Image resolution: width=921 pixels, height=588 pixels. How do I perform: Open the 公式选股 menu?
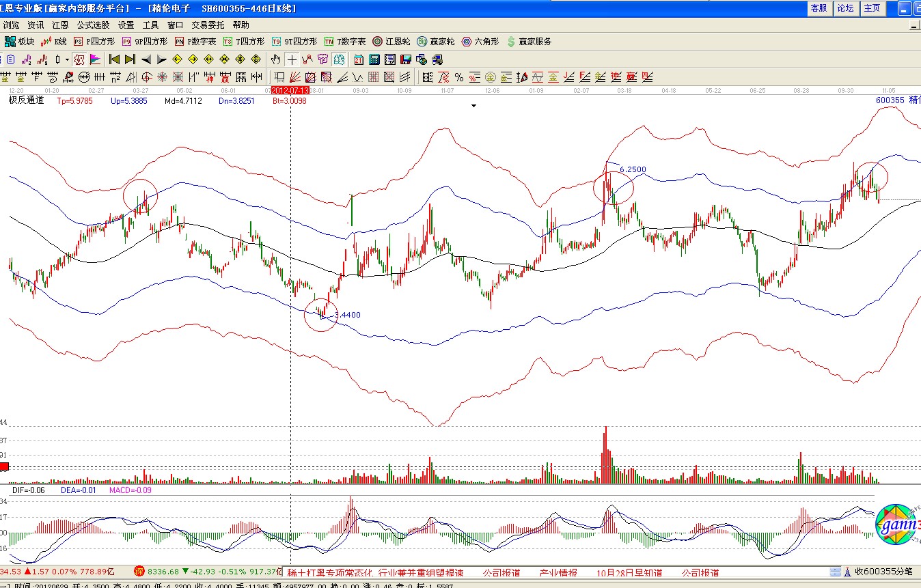click(x=93, y=25)
